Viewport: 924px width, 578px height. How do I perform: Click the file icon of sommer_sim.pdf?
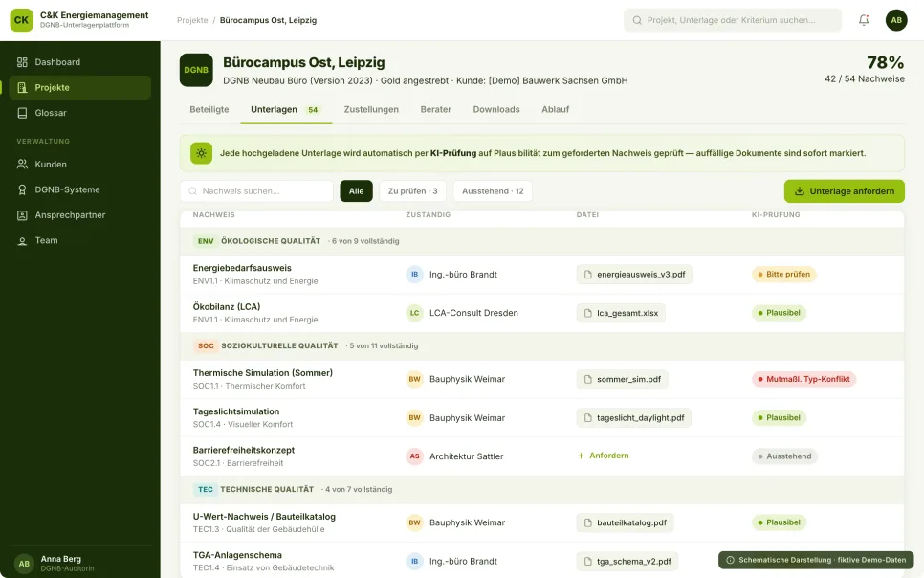pyautogui.click(x=587, y=379)
